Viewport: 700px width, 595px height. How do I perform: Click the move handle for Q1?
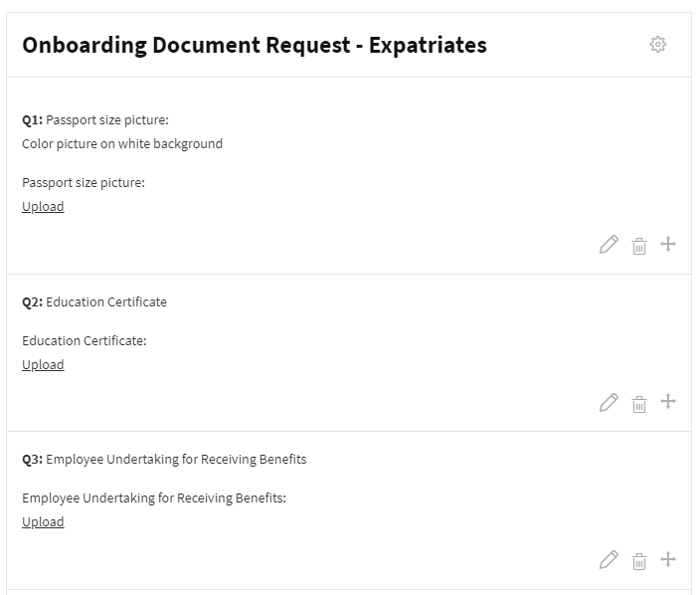pyautogui.click(x=668, y=244)
